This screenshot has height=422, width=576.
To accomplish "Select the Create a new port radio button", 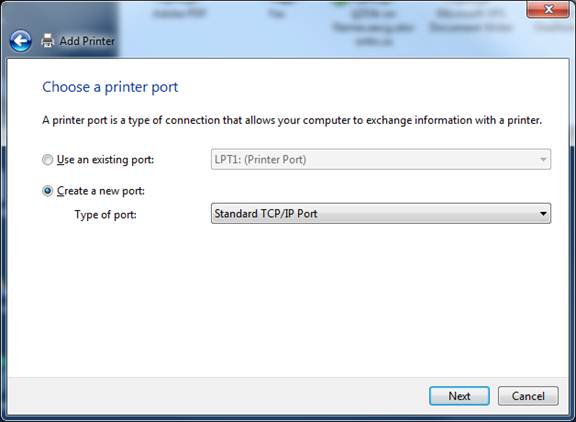I will click(47, 191).
